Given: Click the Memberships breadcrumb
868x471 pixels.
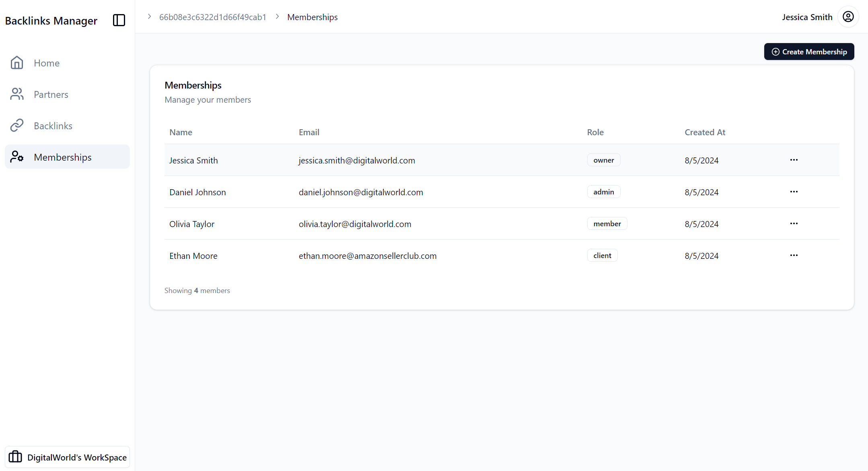Looking at the screenshot, I should pos(312,17).
